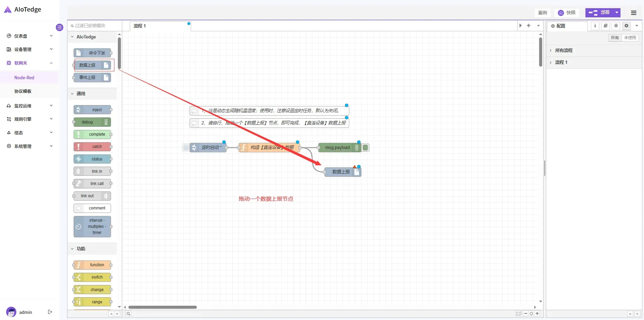The width and height of the screenshot is (644, 320).
Task: Click the 部署 deploy button
Action: point(599,13)
